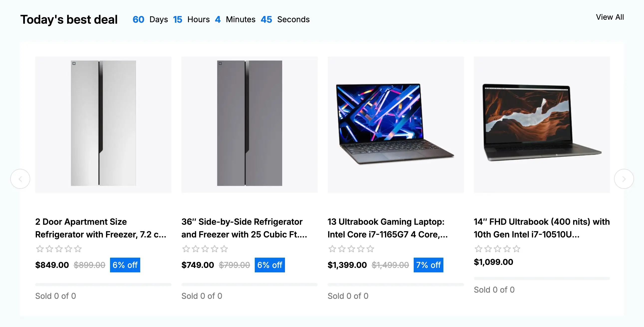The image size is (644, 327).
Task: Open the 14″ FHD Ultrabook image
Action: point(542,124)
